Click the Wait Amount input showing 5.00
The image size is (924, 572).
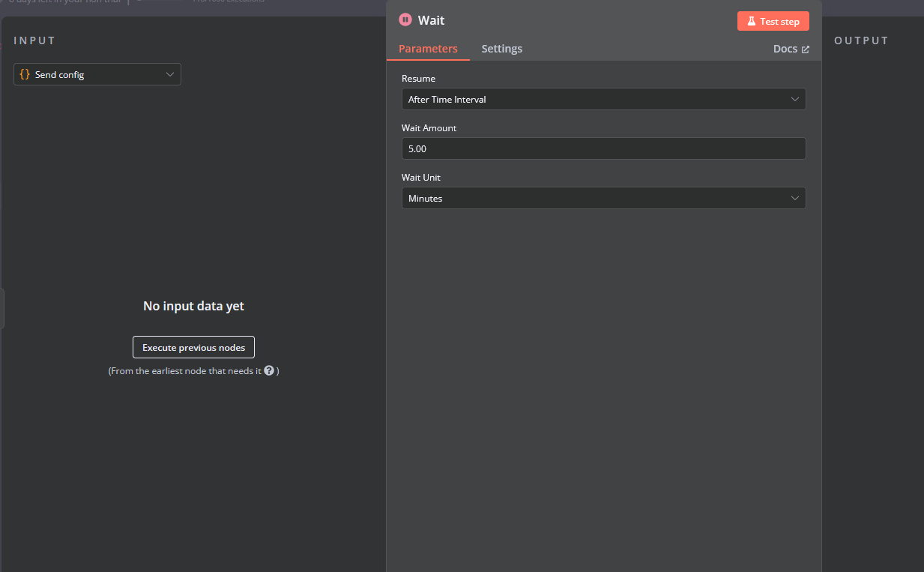coord(604,148)
